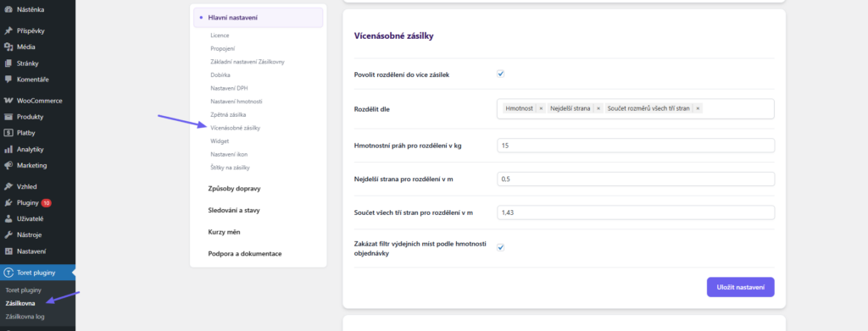
Task: Open the Propojení settings link
Action: point(223,48)
